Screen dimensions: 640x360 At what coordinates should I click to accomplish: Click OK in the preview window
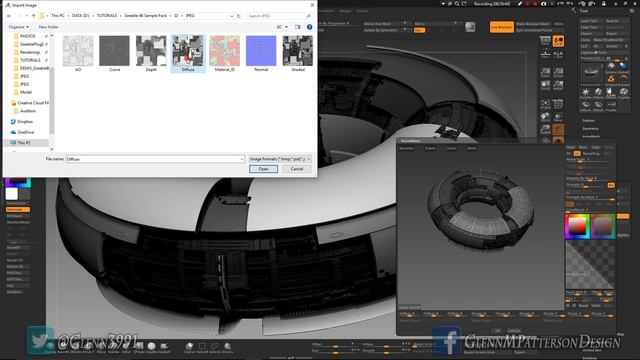[x=498, y=331]
